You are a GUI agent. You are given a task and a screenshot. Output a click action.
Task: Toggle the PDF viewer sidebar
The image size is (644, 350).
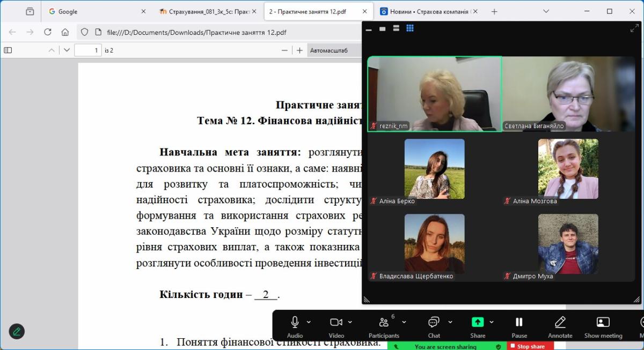[x=8, y=50]
